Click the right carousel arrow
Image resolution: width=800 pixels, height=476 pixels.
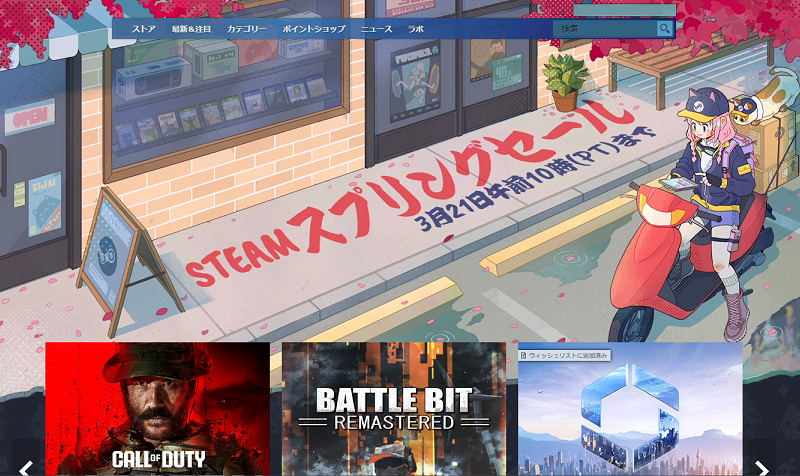762,467
